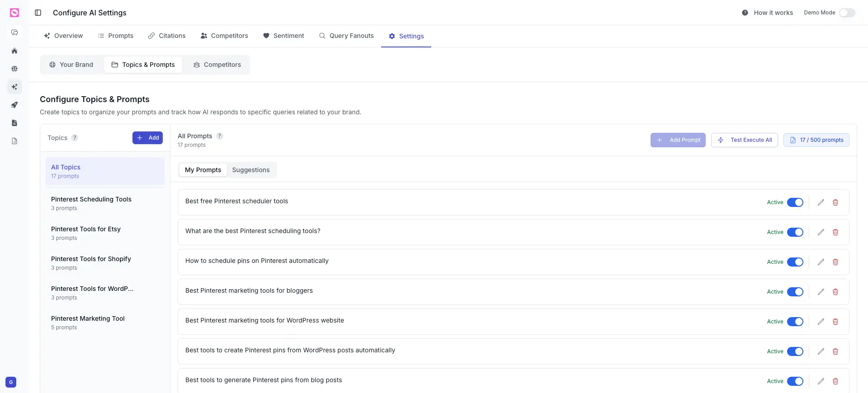The image size is (868, 393).
Task: Delete How to schedule pins automatically prompt
Action: pyautogui.click(x=835, y=262)
